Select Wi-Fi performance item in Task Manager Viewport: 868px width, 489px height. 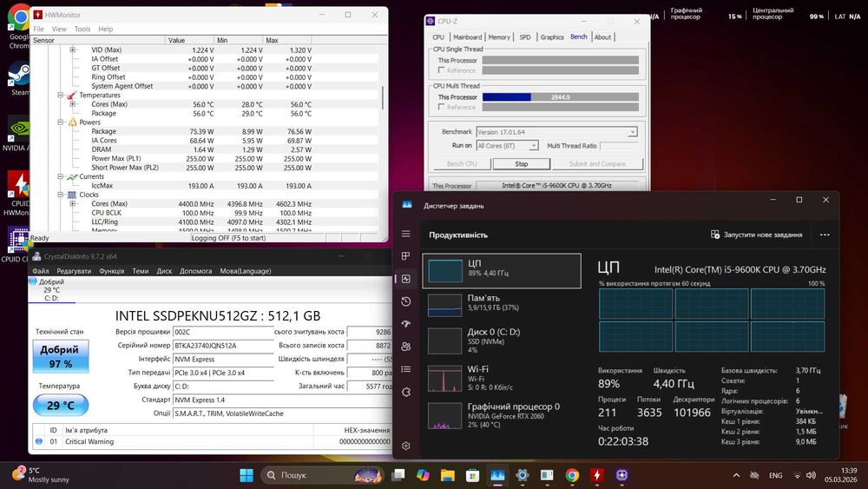[501, 378]
